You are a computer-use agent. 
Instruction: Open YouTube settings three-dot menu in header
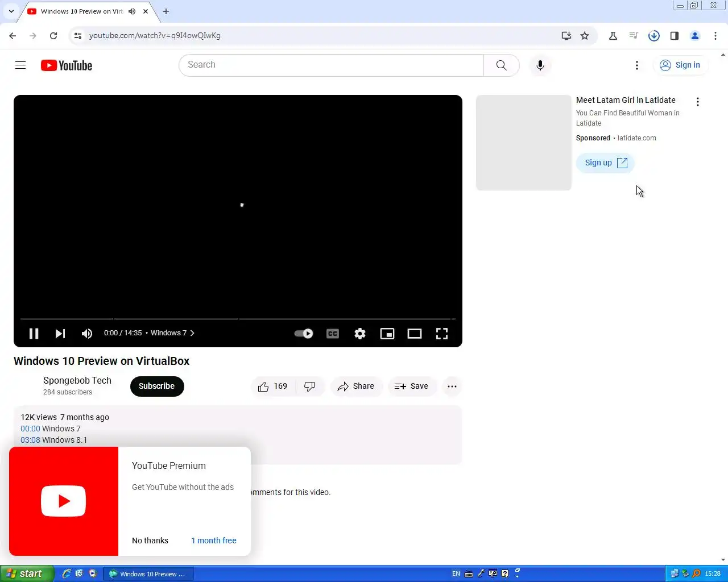tap(637, 65)
